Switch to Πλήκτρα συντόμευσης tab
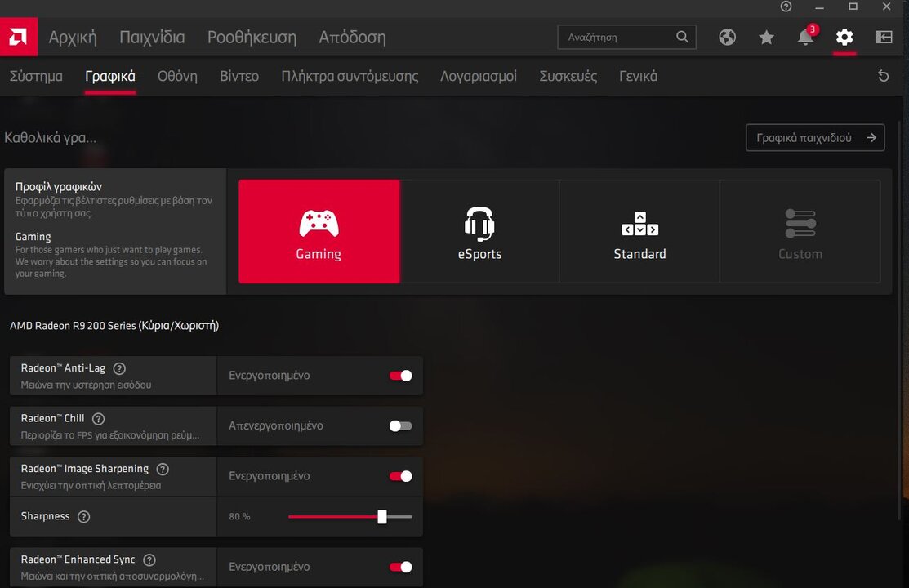 350,76
